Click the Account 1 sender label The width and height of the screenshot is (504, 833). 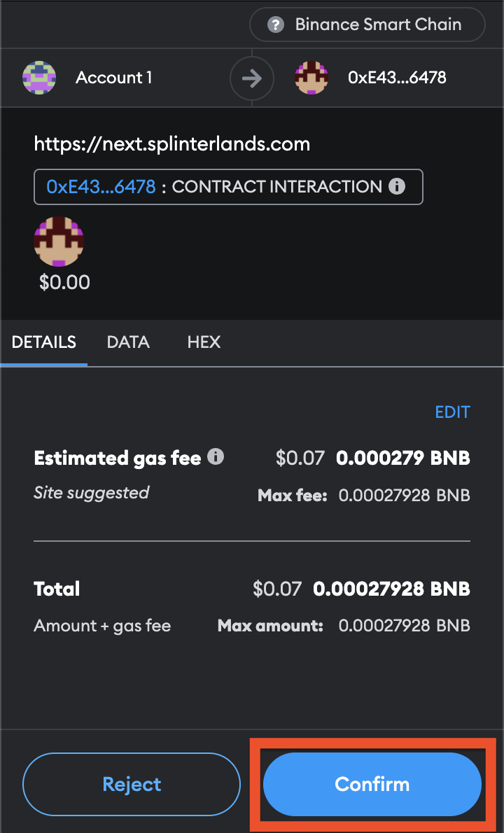tap(113, 78)
